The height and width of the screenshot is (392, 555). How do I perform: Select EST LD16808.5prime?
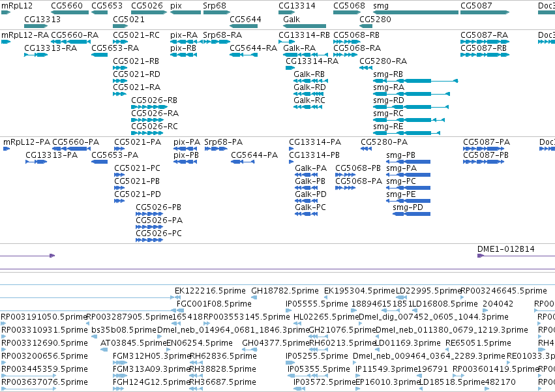(x=445, y=304)
